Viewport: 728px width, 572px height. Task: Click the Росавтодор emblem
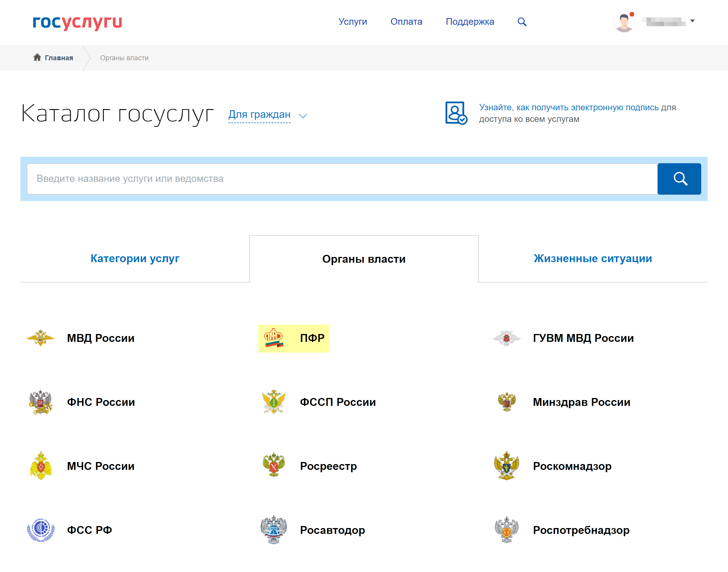[x=274, y=530]
